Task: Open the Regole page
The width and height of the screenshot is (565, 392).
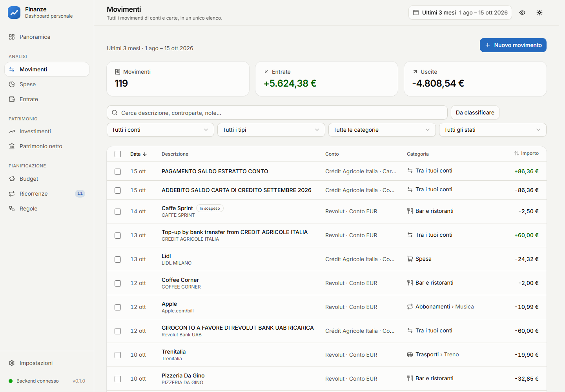Action: tap(47, 209)
